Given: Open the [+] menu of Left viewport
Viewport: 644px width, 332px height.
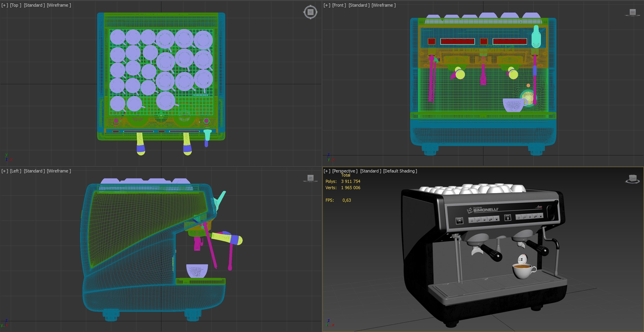Looking at the screenshot, I should click(x=5, y=171).
